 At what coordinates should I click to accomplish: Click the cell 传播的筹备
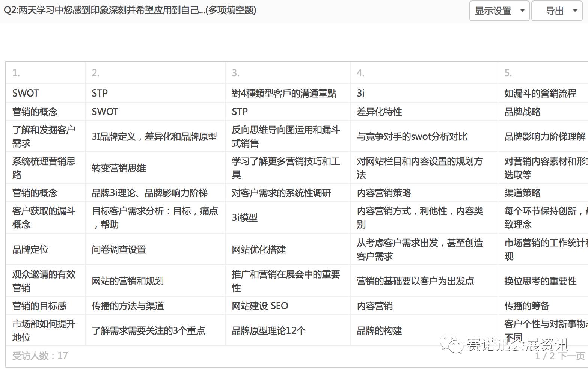(543, 306)
